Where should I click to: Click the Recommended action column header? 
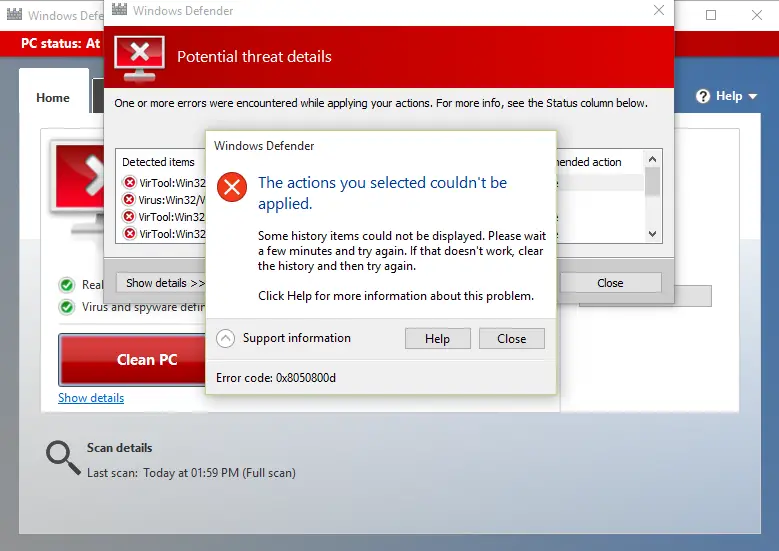[x=589, y=162]
